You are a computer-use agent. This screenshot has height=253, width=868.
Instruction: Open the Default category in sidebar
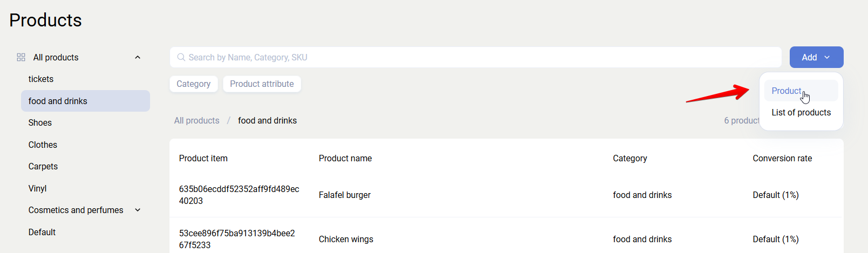[x=42, y=232]
